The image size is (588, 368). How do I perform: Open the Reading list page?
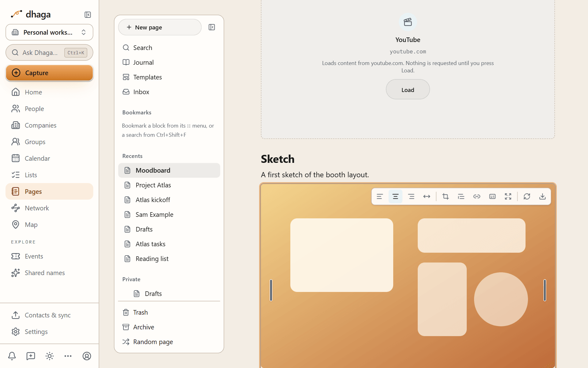(x=169, y=259)
